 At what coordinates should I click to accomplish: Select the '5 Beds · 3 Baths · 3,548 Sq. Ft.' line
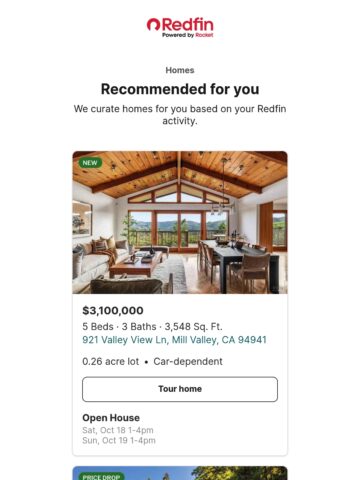152,327
